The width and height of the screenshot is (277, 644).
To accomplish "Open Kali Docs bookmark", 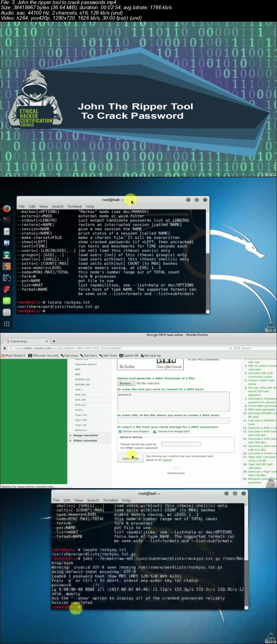I will click(88, 355).
